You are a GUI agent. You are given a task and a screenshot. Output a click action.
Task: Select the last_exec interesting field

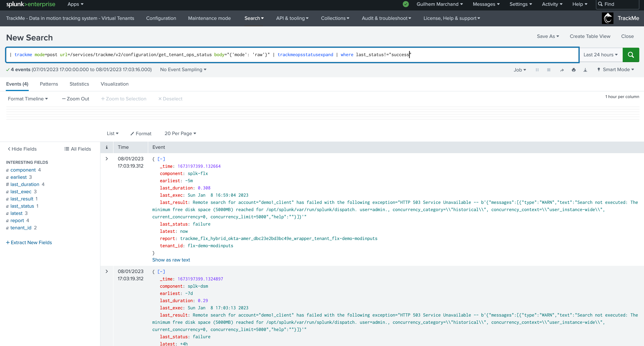pyautogui.click(x=21, y=192)
